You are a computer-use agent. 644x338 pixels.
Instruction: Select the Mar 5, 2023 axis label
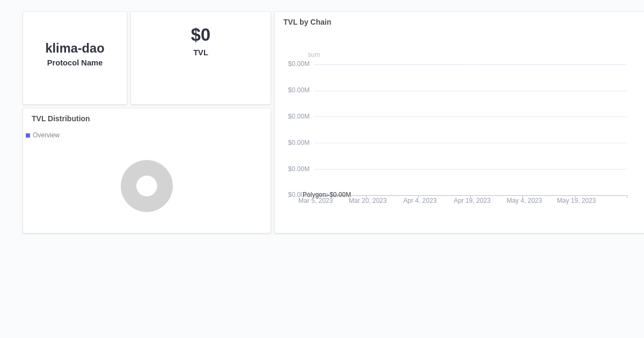click(x=316, y=201)
